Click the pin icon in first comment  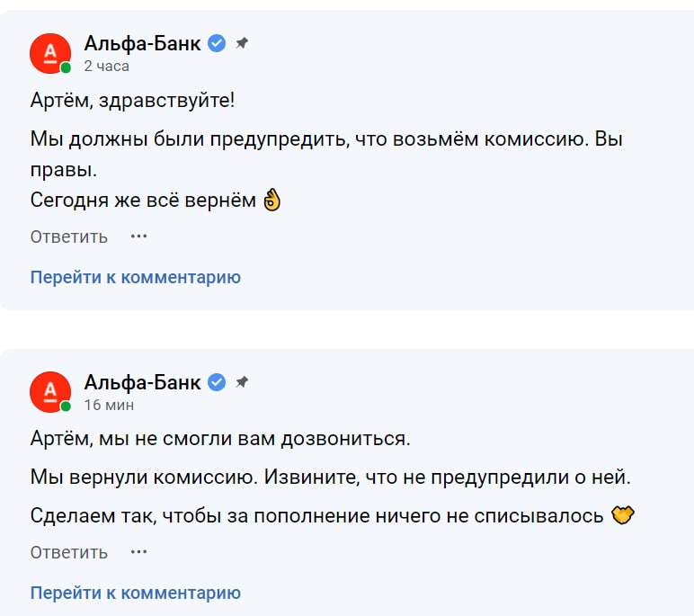[242, 43]
